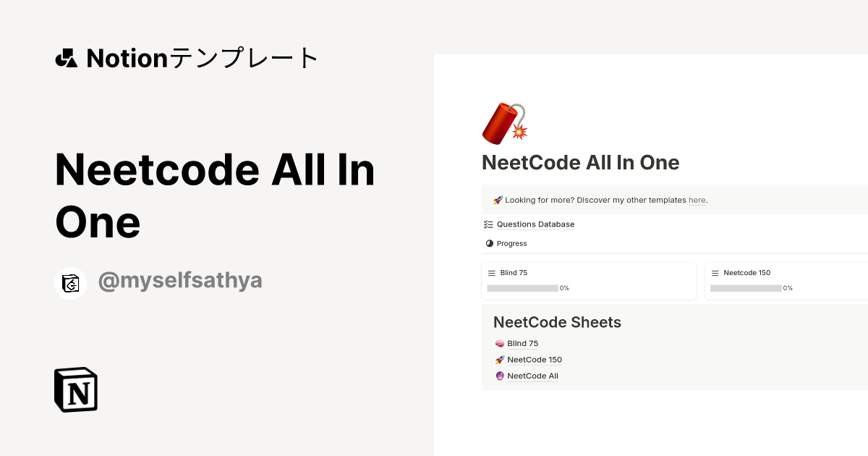Click the purple emoji beside NeetCode All link
This screenshot has width=868, height=456.
500,376
